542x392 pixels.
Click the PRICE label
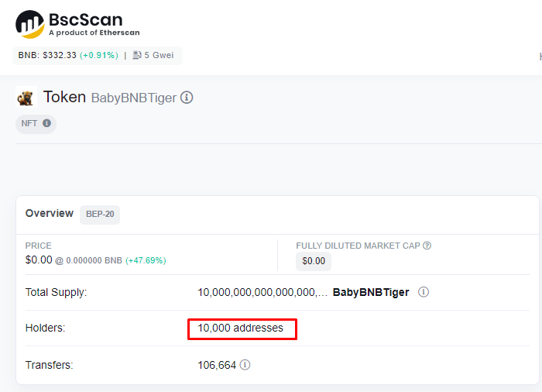pos(39,246)
